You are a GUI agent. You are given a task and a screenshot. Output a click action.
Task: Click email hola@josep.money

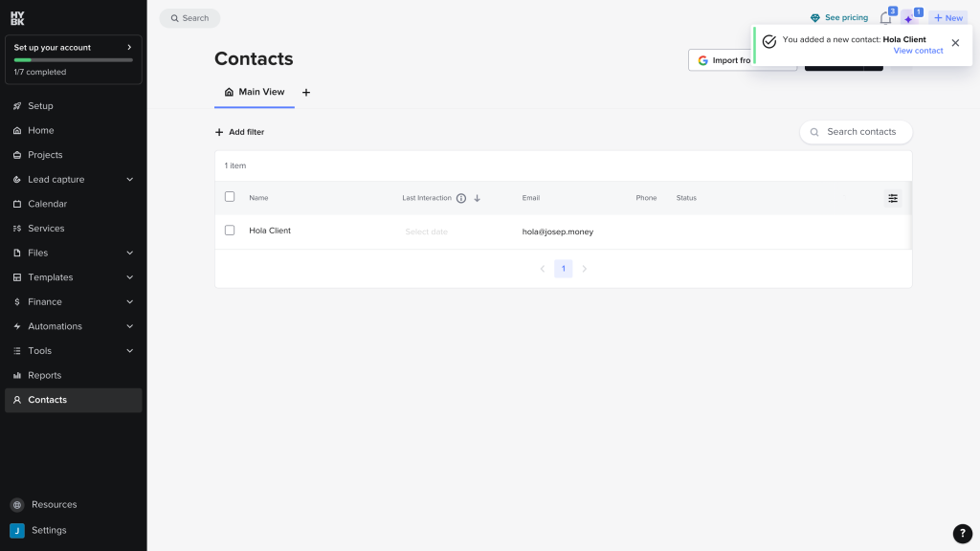point(558,231)
